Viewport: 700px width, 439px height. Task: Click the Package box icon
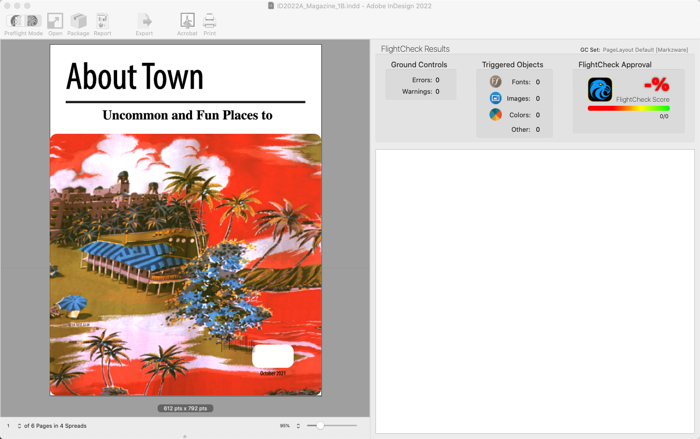click(x=79, y=21)
